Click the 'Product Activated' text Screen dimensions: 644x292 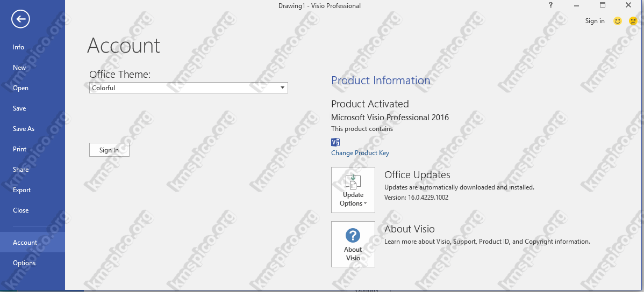[x=370, y=104]
